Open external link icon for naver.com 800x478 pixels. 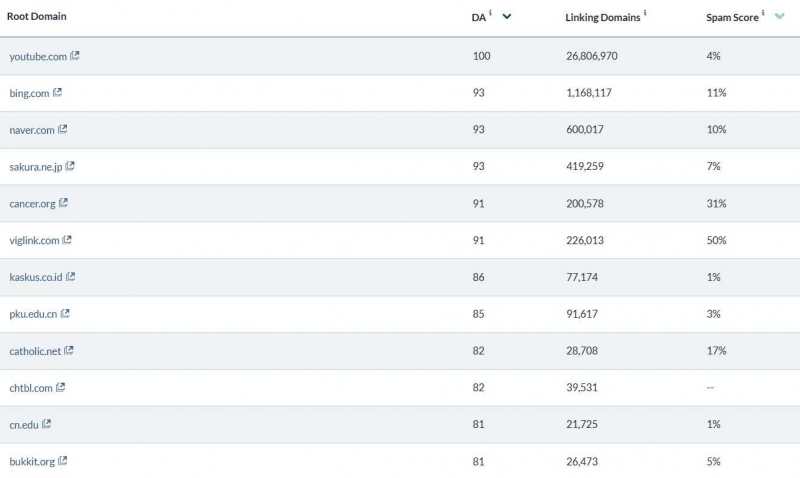(x=63, y=129)
